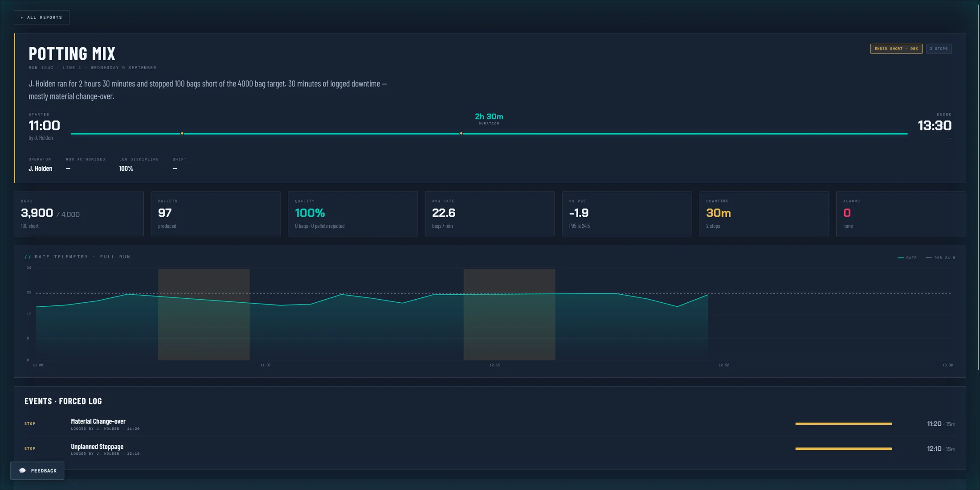Click the Alarms 0 card
Viewport: 980px width, 490px height.
[x=901, y=214]
